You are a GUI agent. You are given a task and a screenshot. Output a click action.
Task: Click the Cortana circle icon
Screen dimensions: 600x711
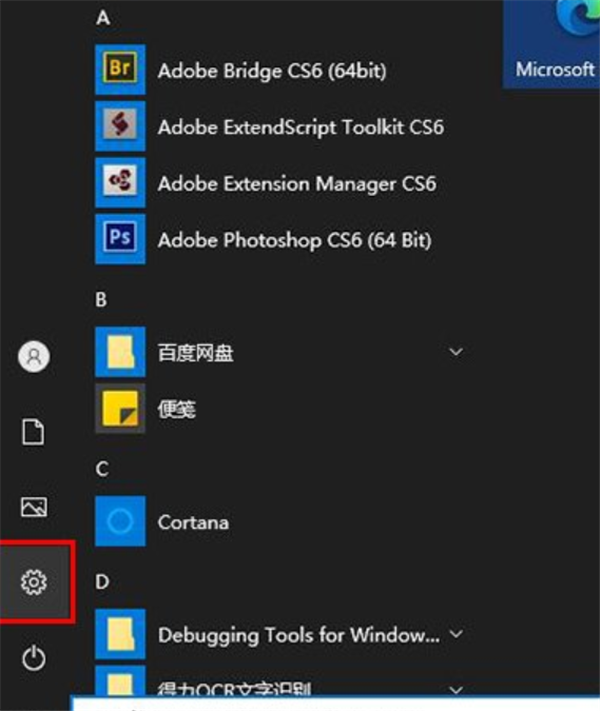(120, 521)
